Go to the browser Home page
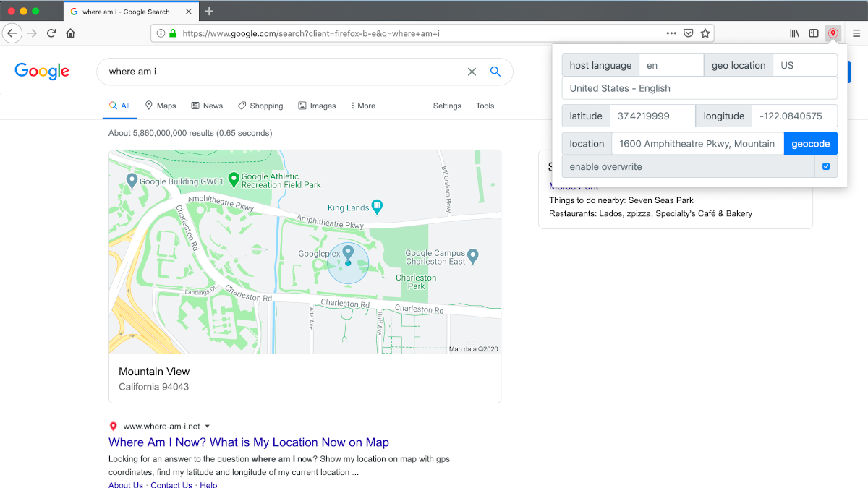The height and width of the screenshot is (488, 868). [x=71, y=33]
